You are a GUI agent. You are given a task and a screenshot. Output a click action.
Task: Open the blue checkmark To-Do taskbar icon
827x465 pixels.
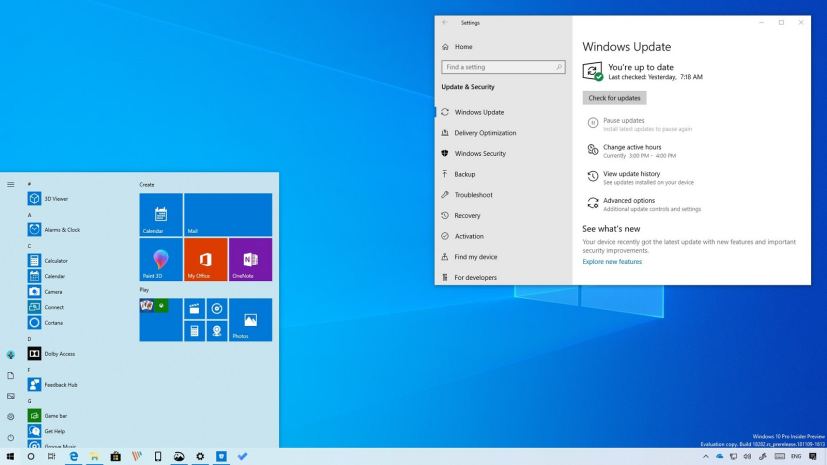pos(242,457)
